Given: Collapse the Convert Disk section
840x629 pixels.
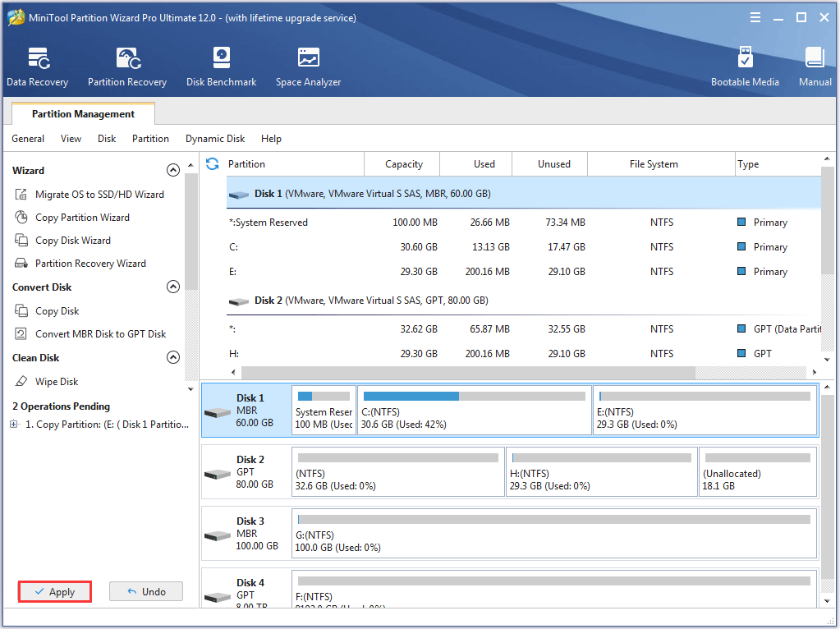Looking at the screenshot, I should [173, 287].
